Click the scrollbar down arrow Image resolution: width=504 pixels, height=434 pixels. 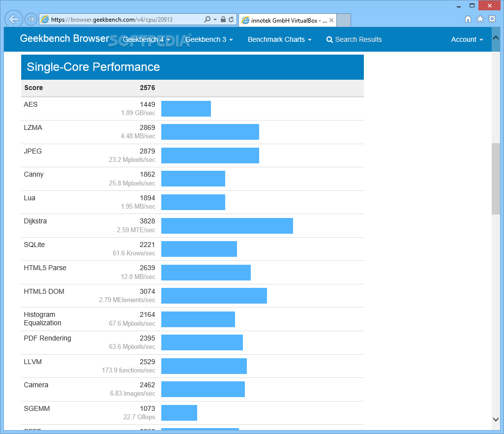tap(496, 419)
